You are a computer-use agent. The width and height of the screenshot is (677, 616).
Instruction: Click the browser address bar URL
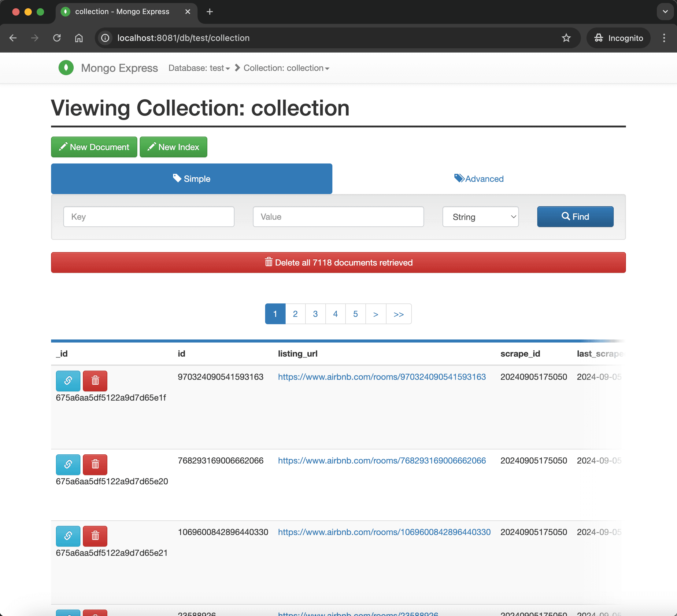coord(183,38)
